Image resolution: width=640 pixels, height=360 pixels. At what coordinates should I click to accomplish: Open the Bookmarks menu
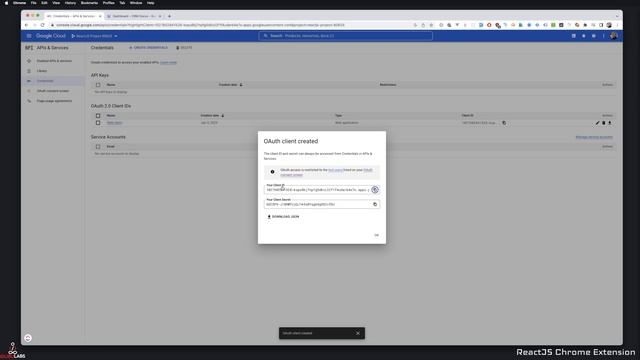click(89, 3)
